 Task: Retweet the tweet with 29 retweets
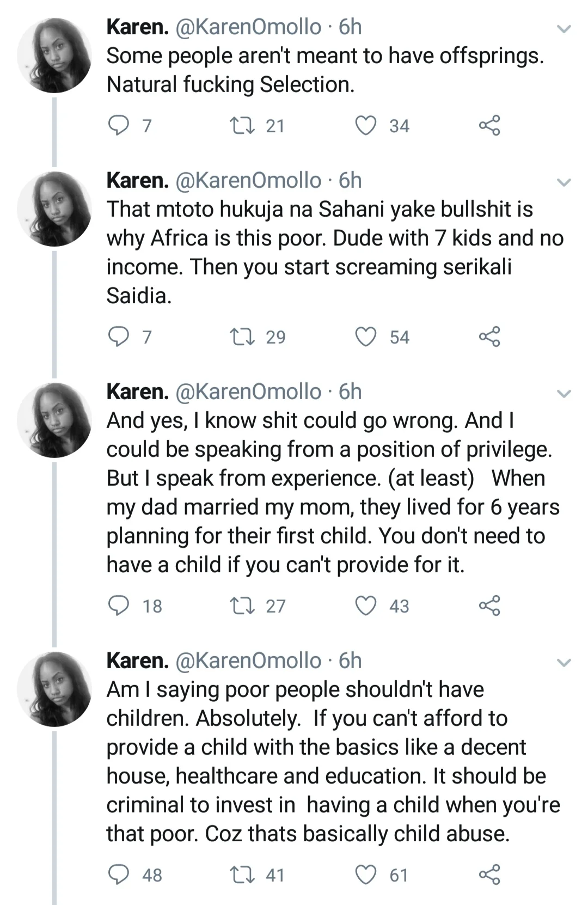pyautogui.click(x=238, y=337)
